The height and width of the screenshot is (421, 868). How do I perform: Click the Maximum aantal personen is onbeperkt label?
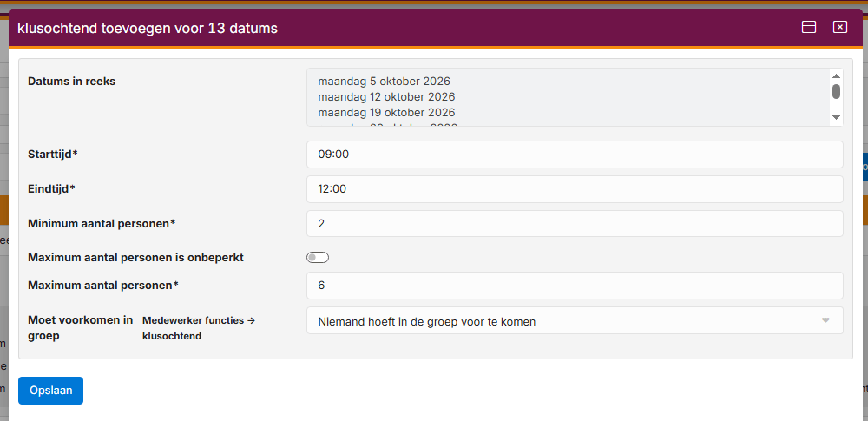click(x=135, y=258)
